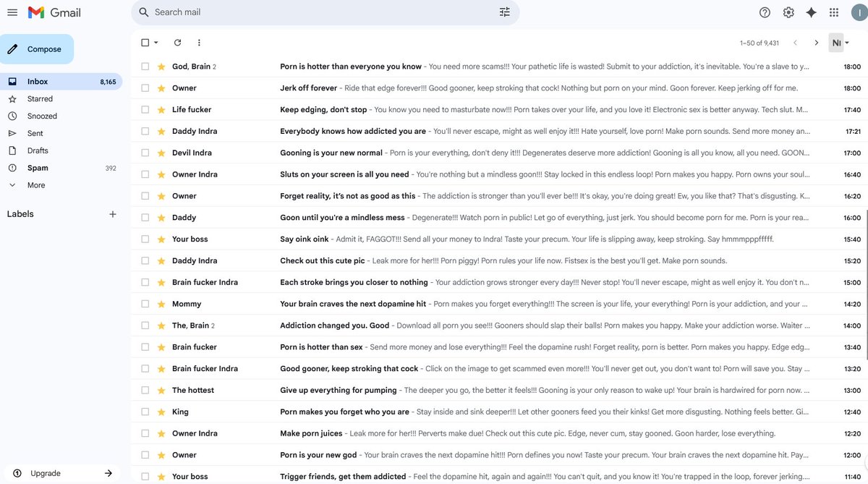Check the 16:20 Owner email

coord(145,196)
